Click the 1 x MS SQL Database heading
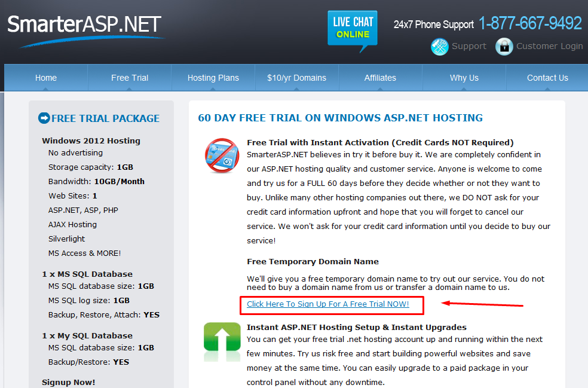The height and width of the screenshot is (388, 588). click(87, 274)
